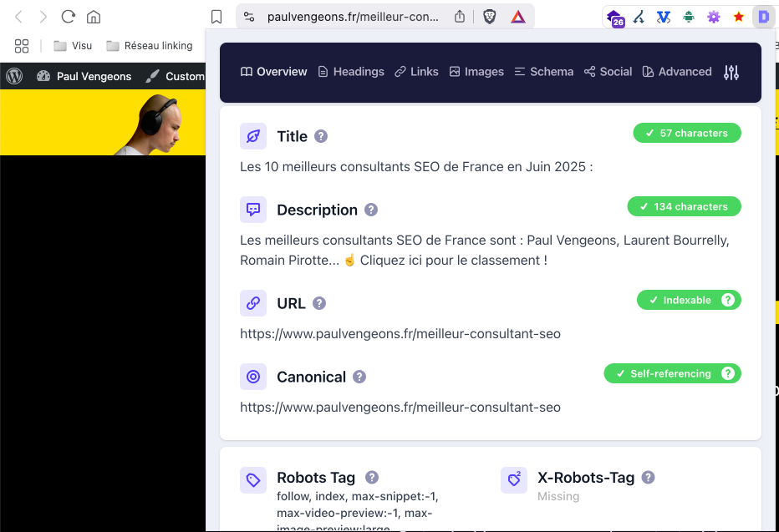Click the Canonical help question mark

[359, 377]
